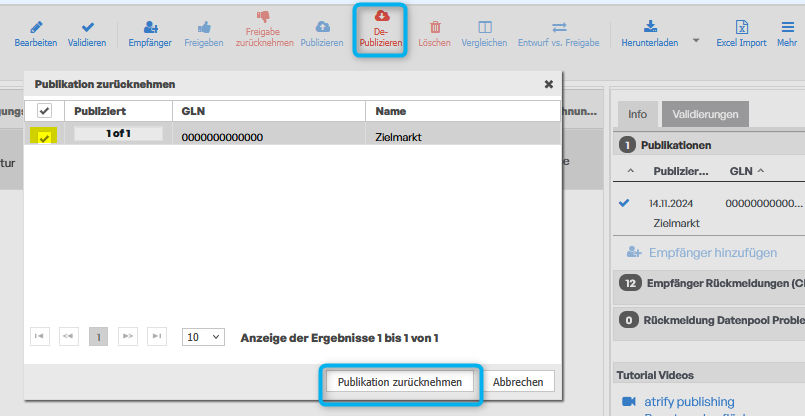The height and width of the screenshot is (416, 805).
Task: Click the Löschen trash icon
Action: click(435, 27)
